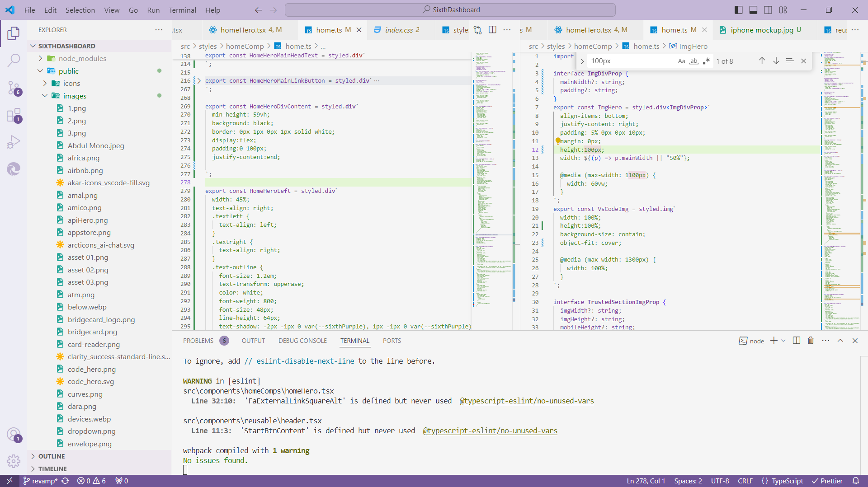
Task: Toggle Match Case in find widget
Action: (681, 61)
